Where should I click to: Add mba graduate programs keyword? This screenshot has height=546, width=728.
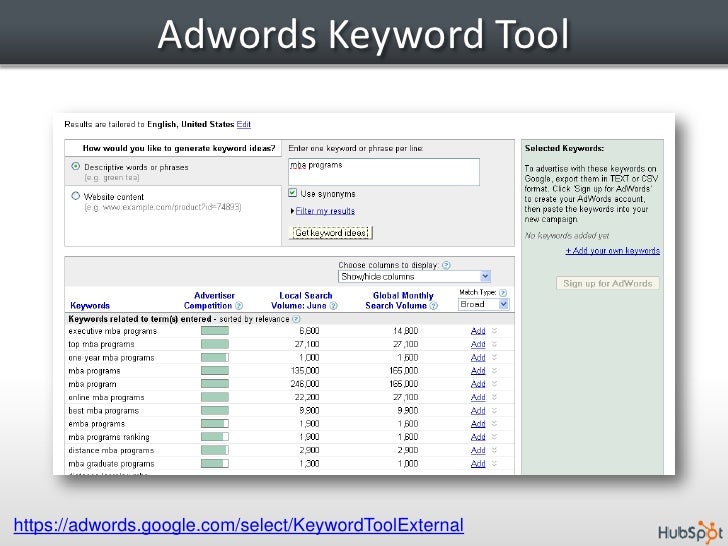tap(478, 464)
